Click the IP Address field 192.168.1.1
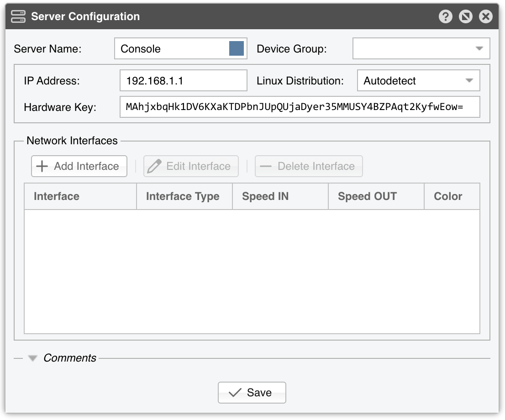This screenshot has width=505, height=420. tap(183, 80)
